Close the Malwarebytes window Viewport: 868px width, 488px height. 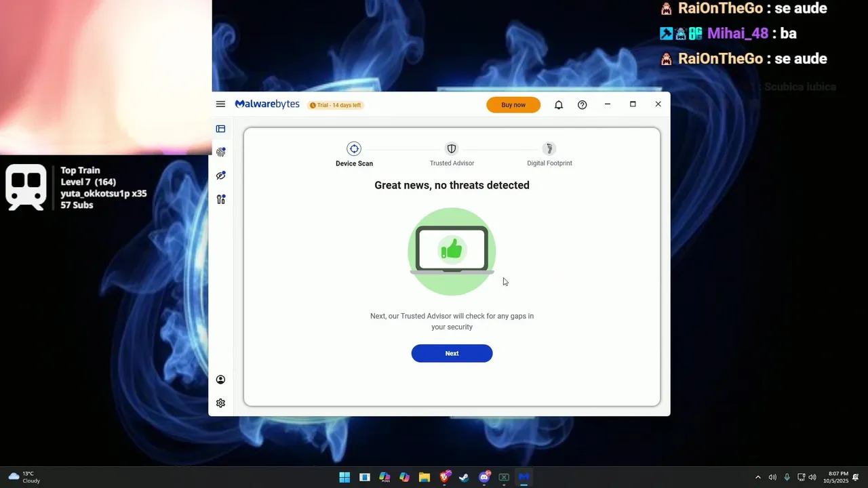tap(658, 104)
